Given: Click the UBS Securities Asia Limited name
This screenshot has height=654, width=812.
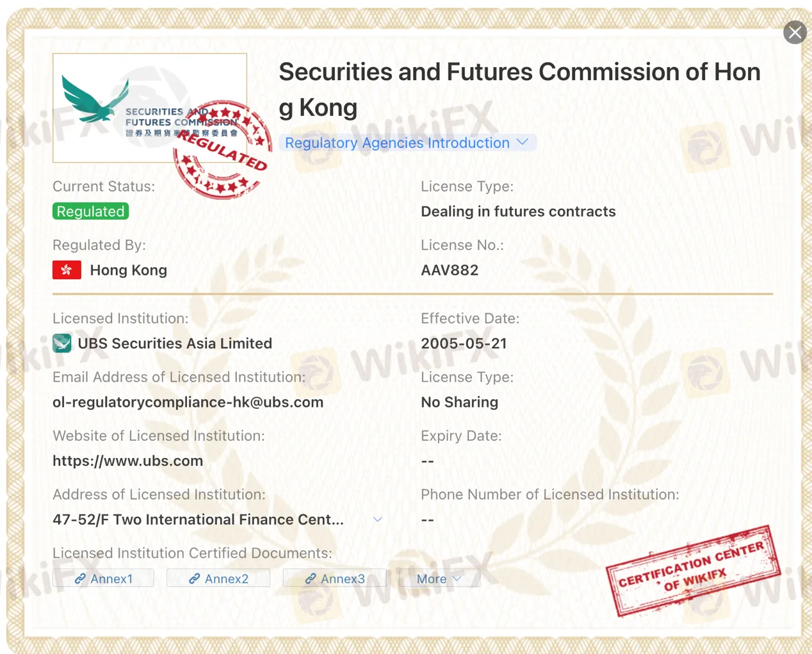Looking at the screenshot, I should 175,343.
